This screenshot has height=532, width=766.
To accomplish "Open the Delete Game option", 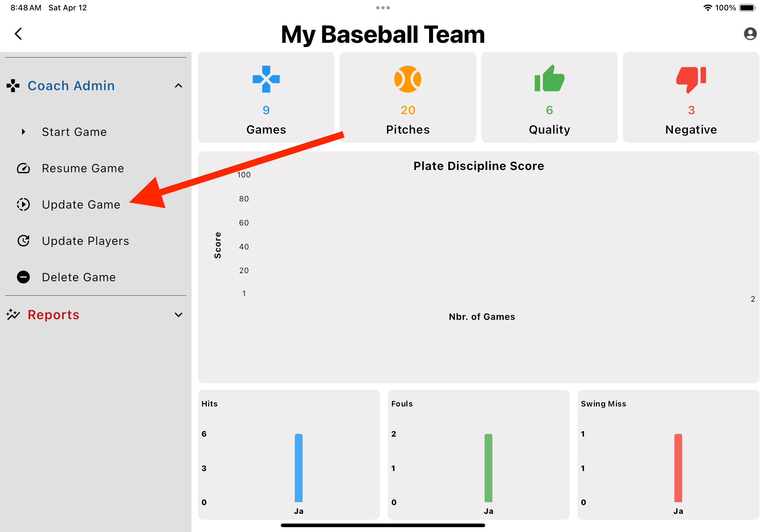I will (79, 277).
